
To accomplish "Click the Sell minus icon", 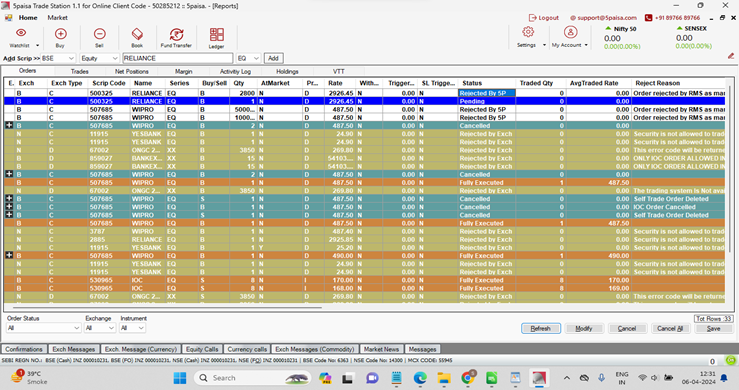I will pyautogui.click(x=99, y=34).
